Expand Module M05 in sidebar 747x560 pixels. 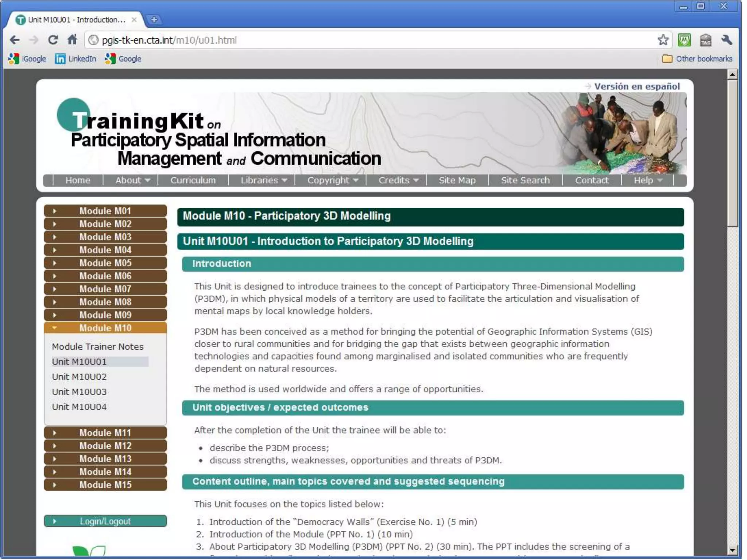pos(105,263)
